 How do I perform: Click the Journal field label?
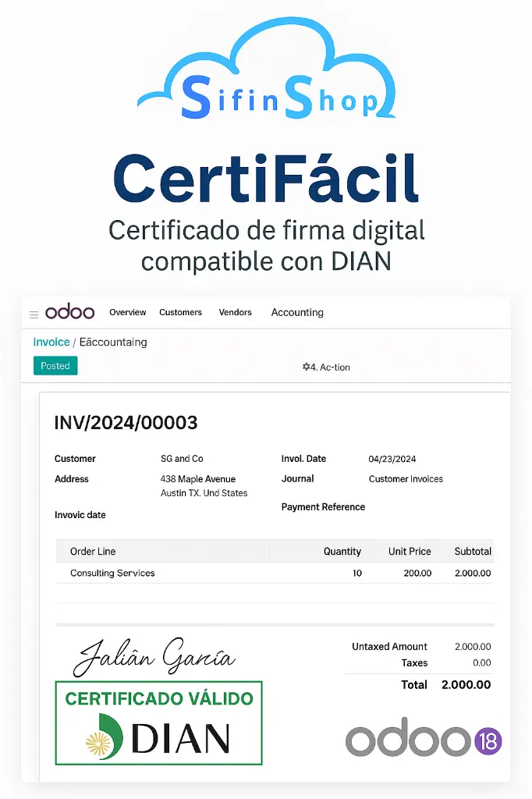click(298, 479)
